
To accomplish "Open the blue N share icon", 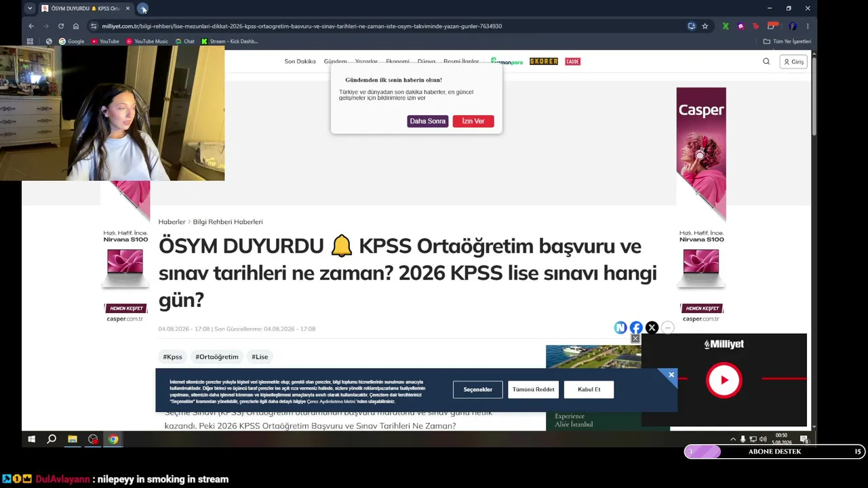I will (620, 328).
